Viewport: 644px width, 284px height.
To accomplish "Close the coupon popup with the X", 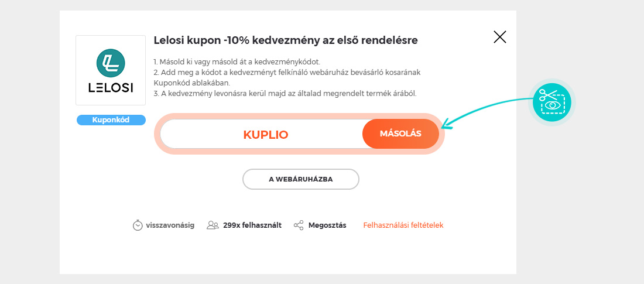I will 500,37.
